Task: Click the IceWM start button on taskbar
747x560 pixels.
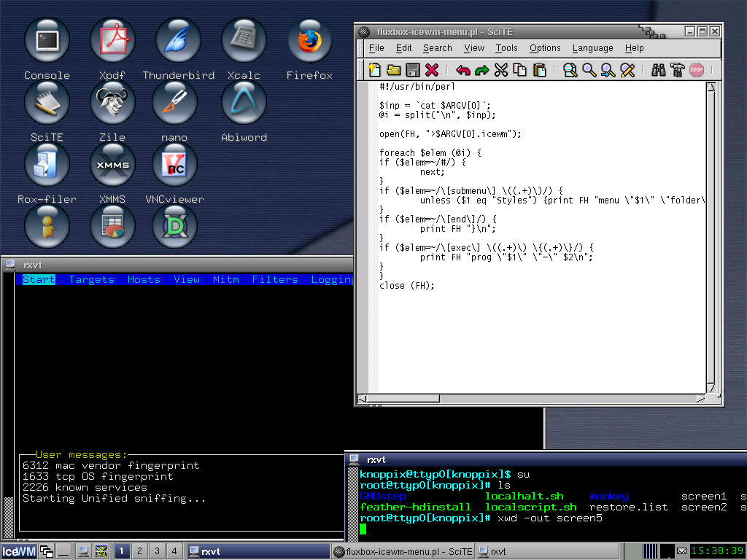Action: pyautogui.click(x=18, y=551)
